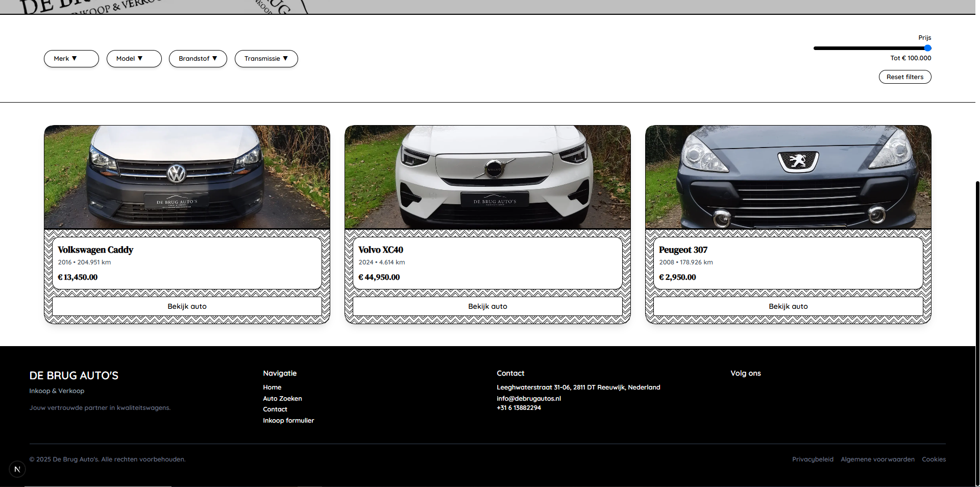This screenshot has width=980, height=487.
Task: Click the 2008 • 178.926 km details
Action: click(685, 262)
